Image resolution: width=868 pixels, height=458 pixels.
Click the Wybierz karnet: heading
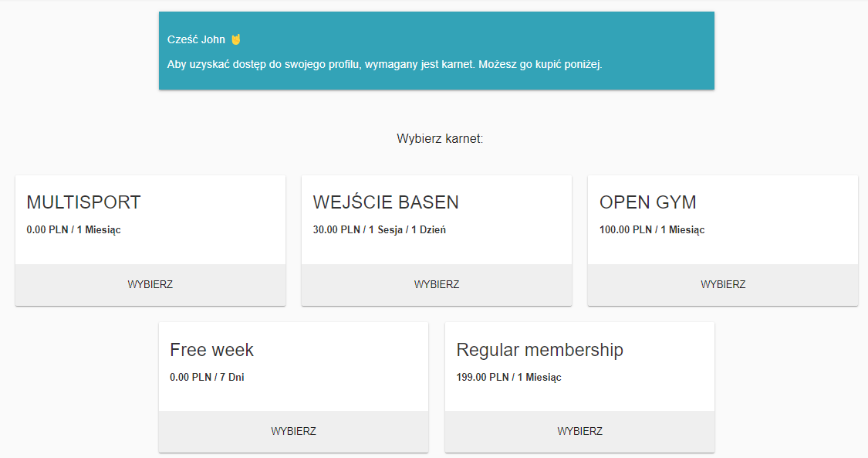(x=440, y=138)
